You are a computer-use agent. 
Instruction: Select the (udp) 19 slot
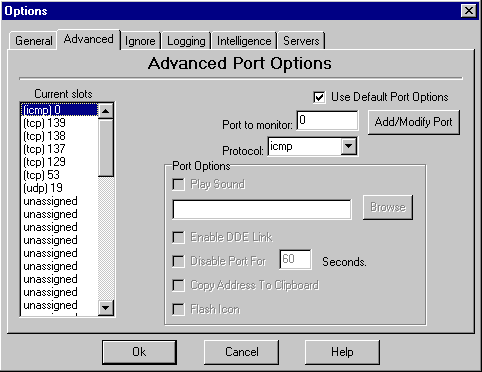click(x=60, y=188)
